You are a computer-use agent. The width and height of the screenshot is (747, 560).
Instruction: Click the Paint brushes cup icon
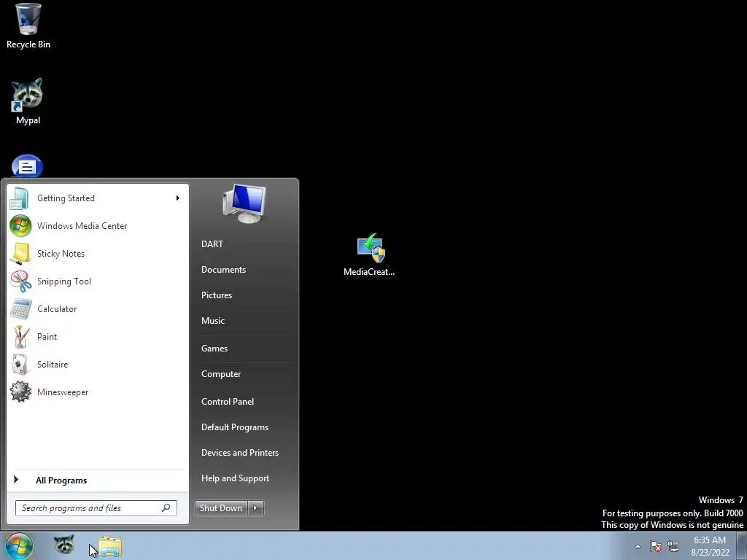(x=20, y=337)
